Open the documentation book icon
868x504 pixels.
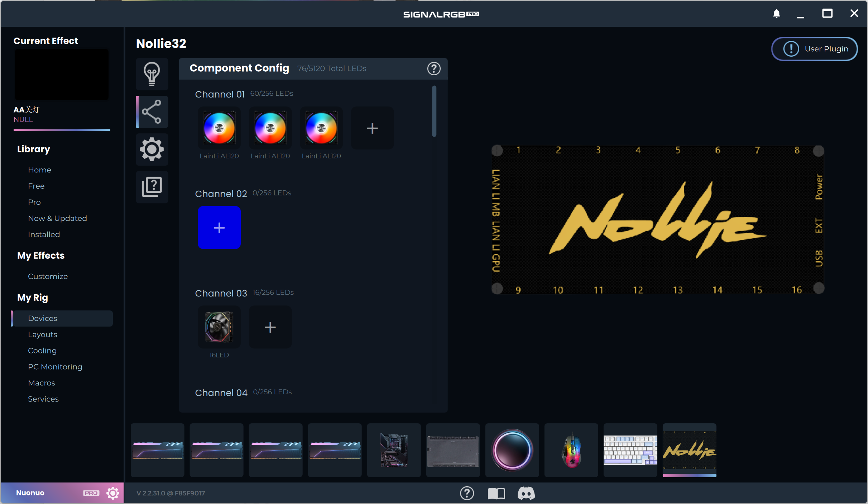496,493
